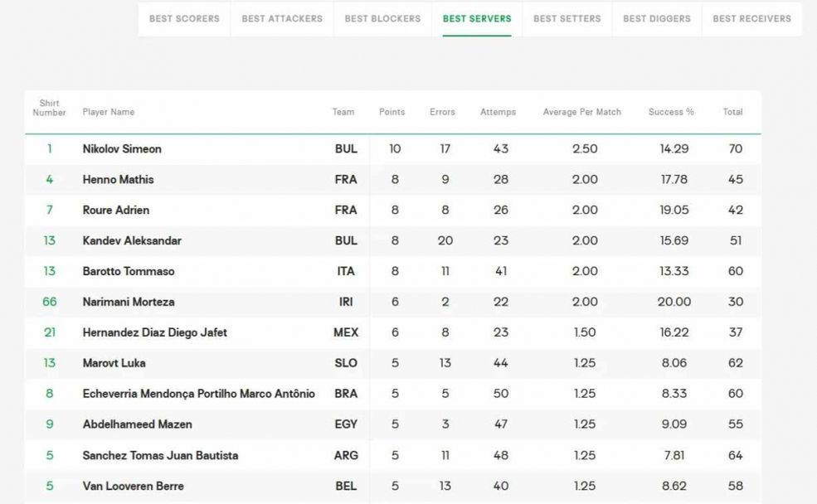Go to the Best Setters tab

click(x=567, y=18)
